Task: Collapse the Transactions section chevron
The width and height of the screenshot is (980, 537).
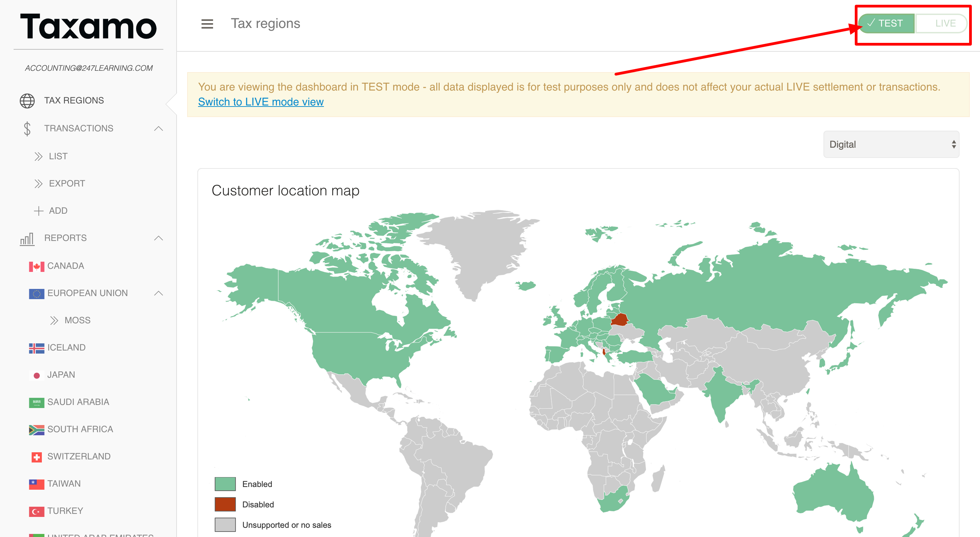Action: click(x=158, y=129)
